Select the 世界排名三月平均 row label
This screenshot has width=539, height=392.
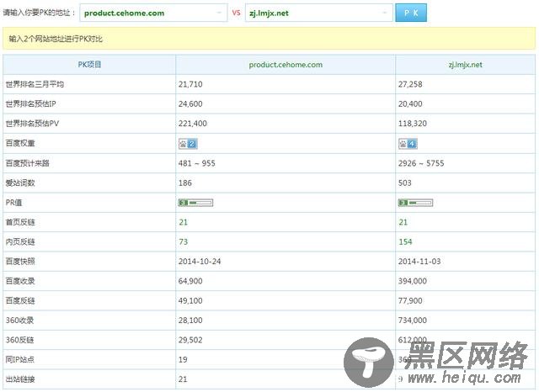coord(35,84)
